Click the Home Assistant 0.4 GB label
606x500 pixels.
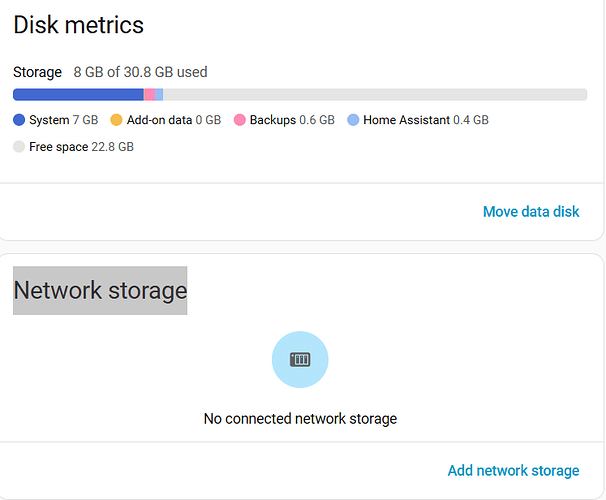coord(426,120)
